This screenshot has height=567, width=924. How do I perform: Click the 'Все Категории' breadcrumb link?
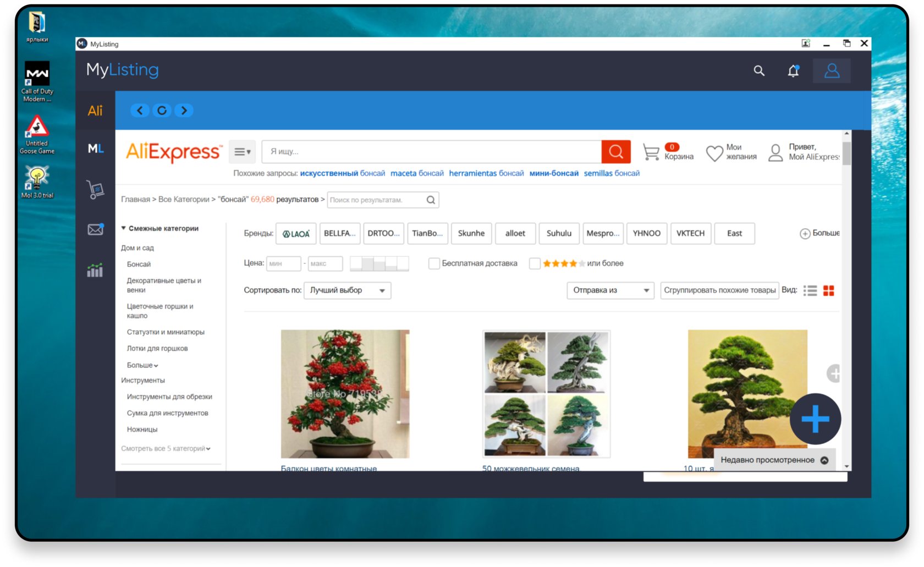click(x=184, y=200)
